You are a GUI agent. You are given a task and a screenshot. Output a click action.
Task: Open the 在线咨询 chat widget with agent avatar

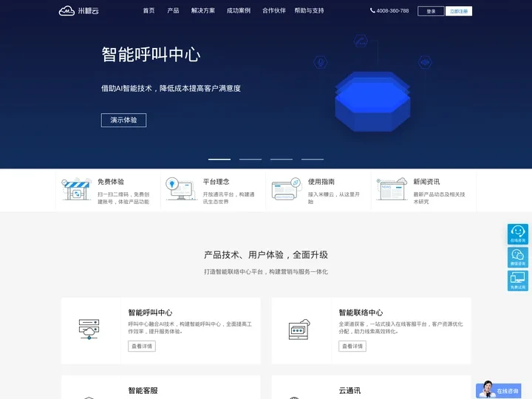499,390
